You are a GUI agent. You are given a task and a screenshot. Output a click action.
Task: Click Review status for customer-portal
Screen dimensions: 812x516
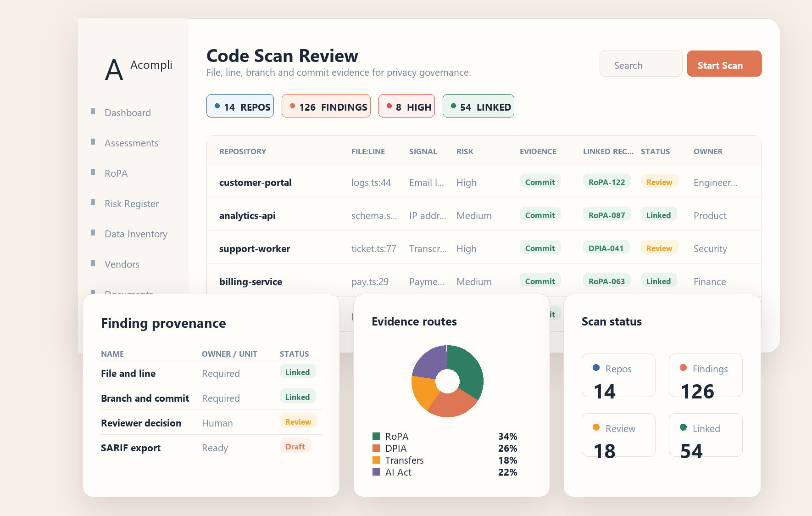point(659,182)
